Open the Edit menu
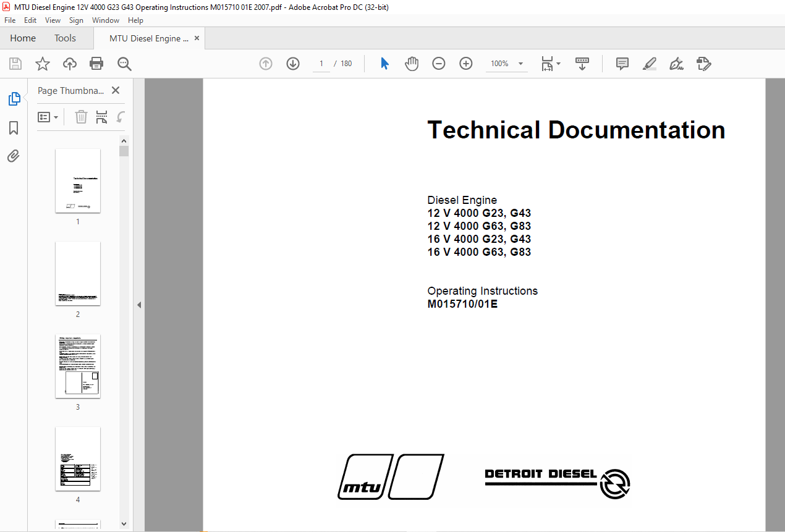This screenshot has height=532, width=785. coord(30,20)
